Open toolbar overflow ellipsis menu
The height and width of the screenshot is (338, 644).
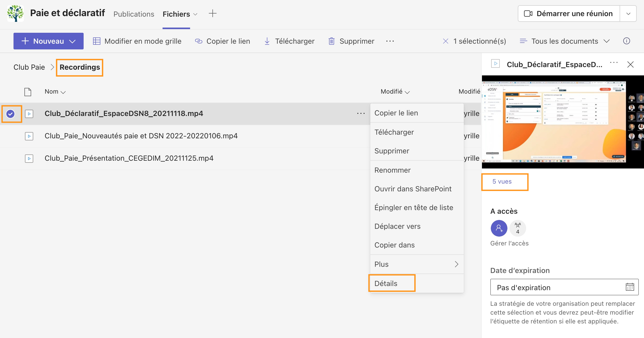pyautogui.click(x=390, y=41)
